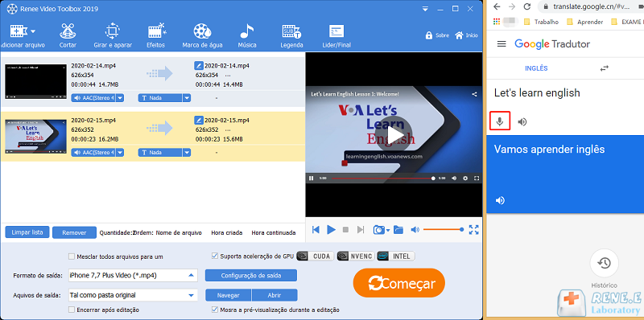
Task: Click the share icon on video preview
Action: 474,94
